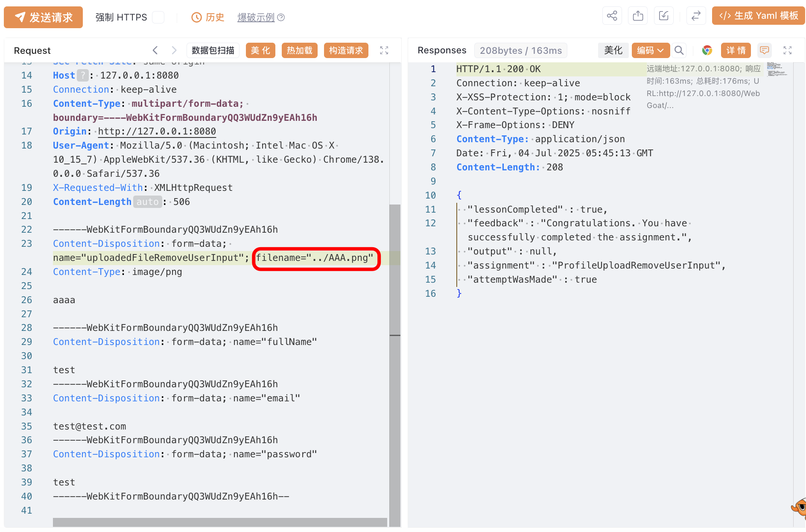Click the import icon in top toolbar

tap(663, 16)
